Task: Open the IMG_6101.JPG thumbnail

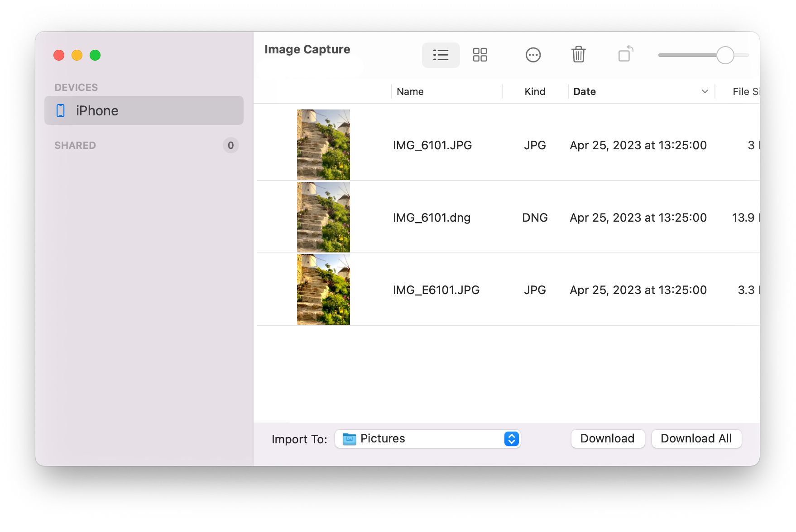Action: [x=323, y=144]
